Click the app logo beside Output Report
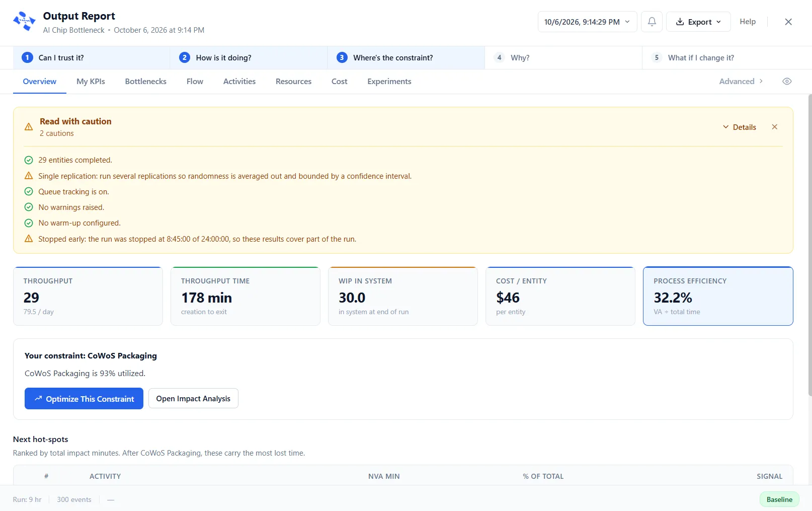The width and height of the screenshot is (812, 511). tap(24, 22)
